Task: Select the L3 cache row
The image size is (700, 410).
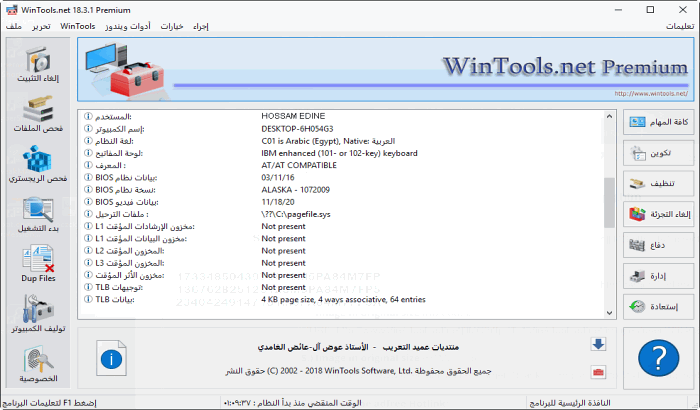Action: click(x=342, y=263)
